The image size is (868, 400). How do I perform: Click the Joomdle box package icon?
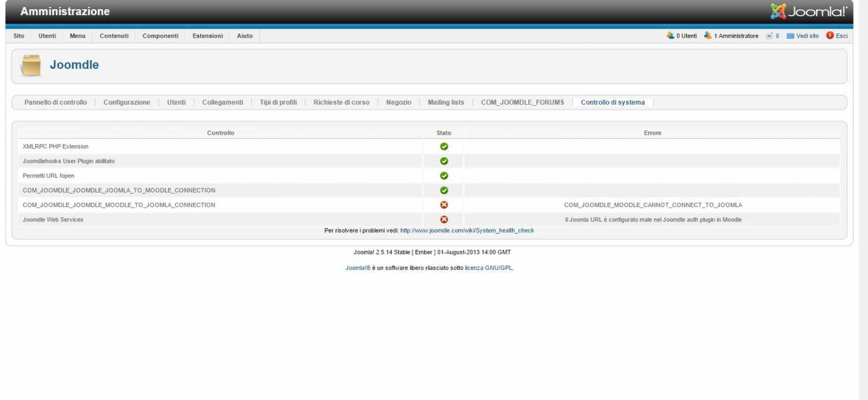[31, 65]
